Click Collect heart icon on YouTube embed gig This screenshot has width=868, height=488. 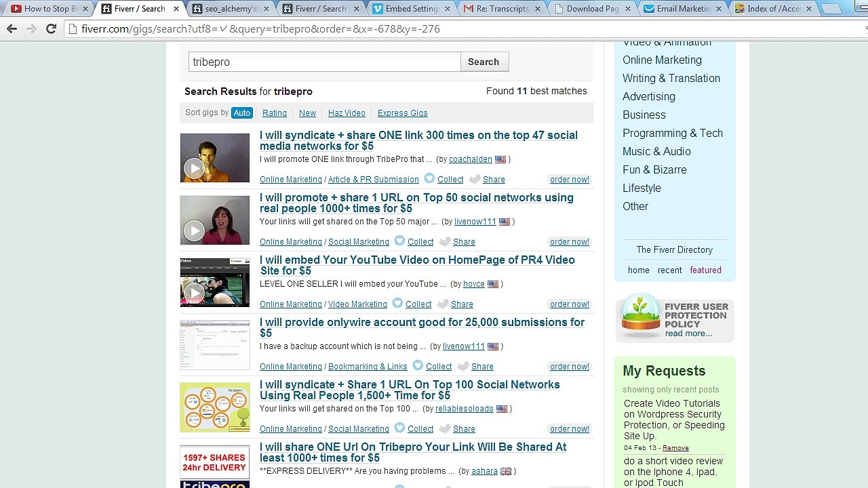pyautogui.click(x=397, y=303)
